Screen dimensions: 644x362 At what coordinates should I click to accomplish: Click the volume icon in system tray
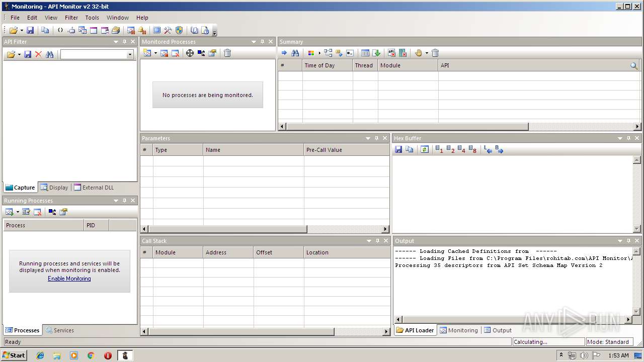coord(584,355)
